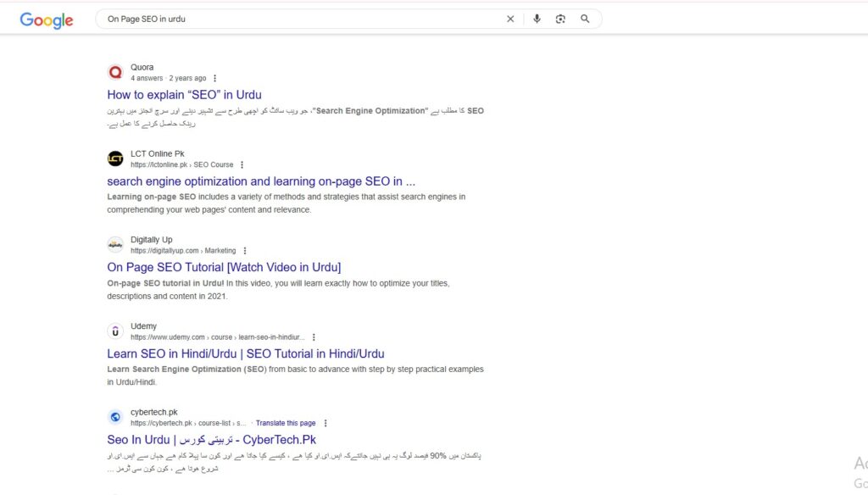Image resolution: width=868 pixels, height=495 pixels.
Task: Open the more options dots for the Digitally Up result
Action: coord(245,251)
